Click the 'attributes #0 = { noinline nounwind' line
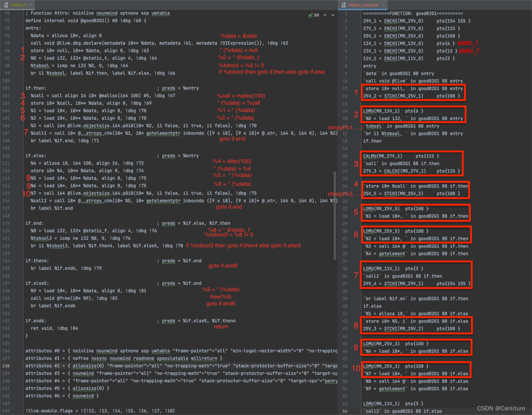532x415 pixels. click(181, 351)
